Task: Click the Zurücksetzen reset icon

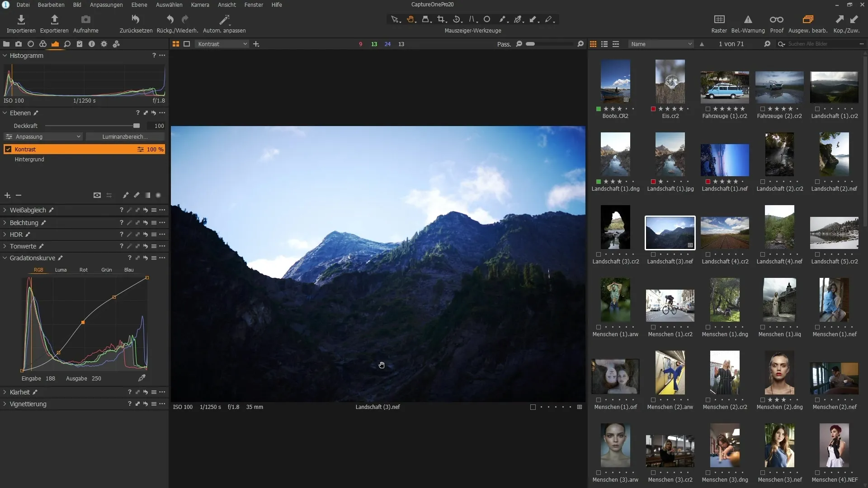Action: pos(136,19)
